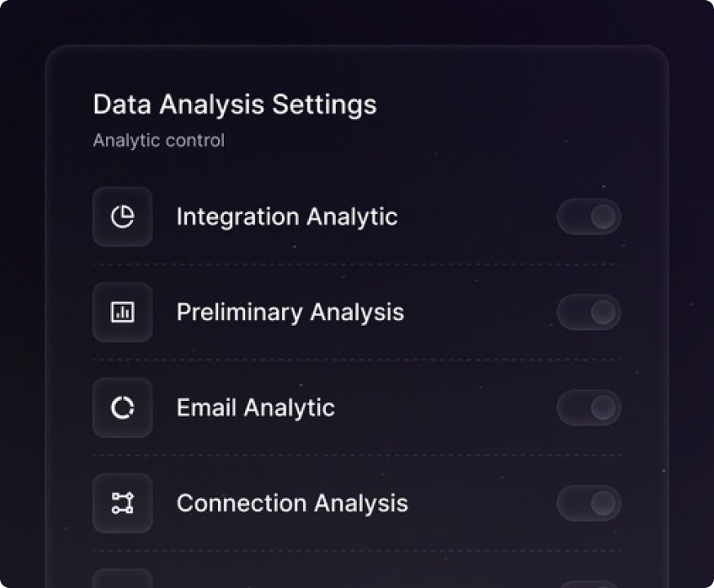Enable the Preliminary Analysis switch
714x588 pixels.
point(589,312)
